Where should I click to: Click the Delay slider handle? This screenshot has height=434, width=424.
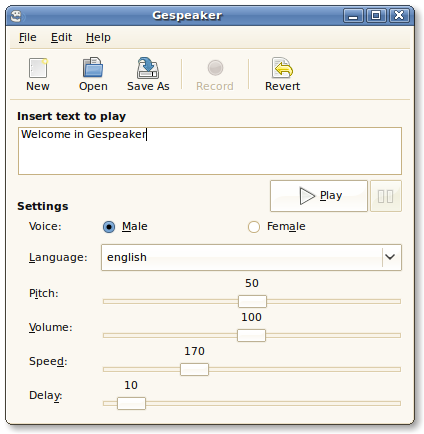(x=131, y=403)
